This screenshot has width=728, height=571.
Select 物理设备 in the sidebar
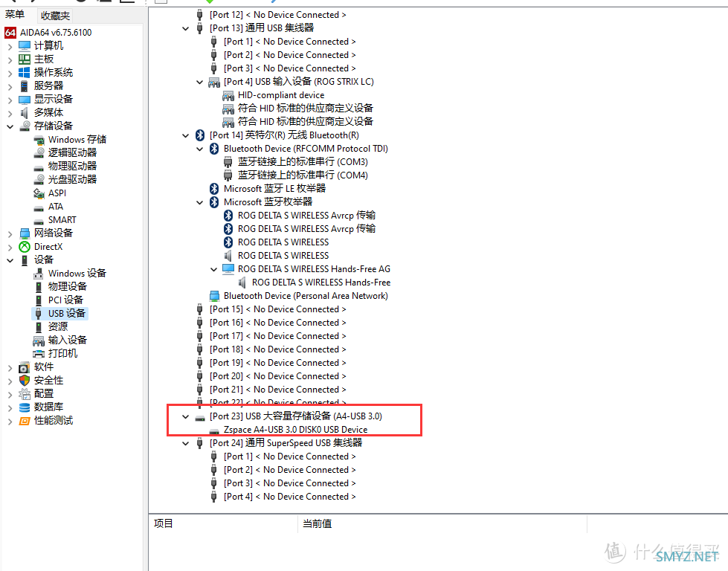(x=68, y=286)
